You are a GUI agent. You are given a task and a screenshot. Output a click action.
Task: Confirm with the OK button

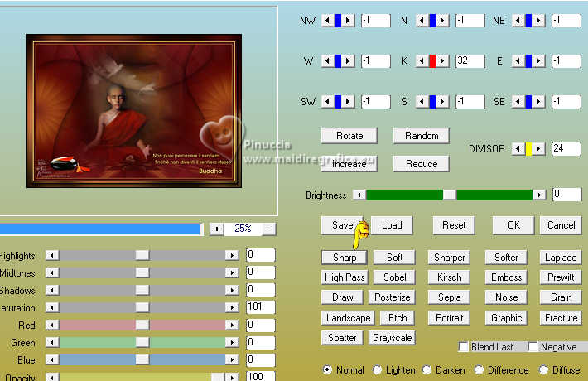513,225
